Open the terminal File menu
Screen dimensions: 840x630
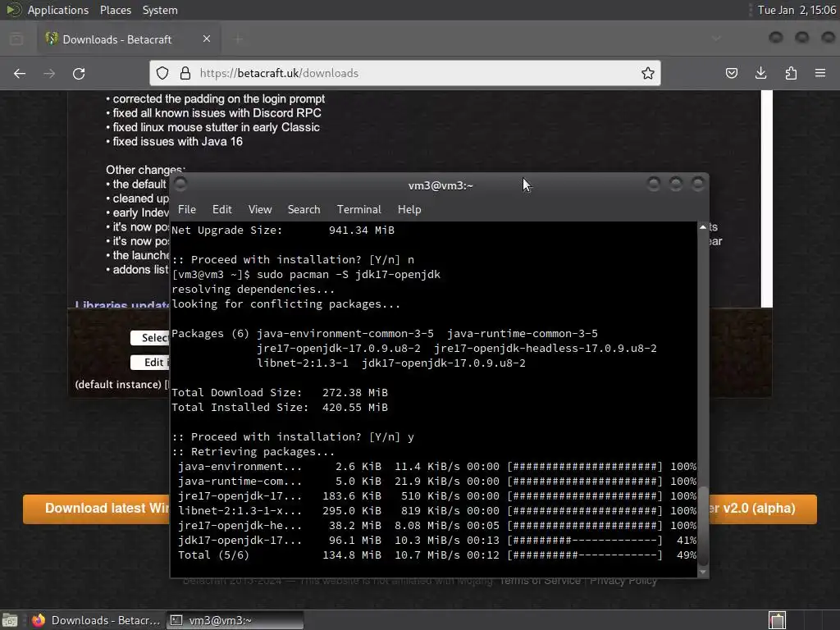tap(187, 209)
